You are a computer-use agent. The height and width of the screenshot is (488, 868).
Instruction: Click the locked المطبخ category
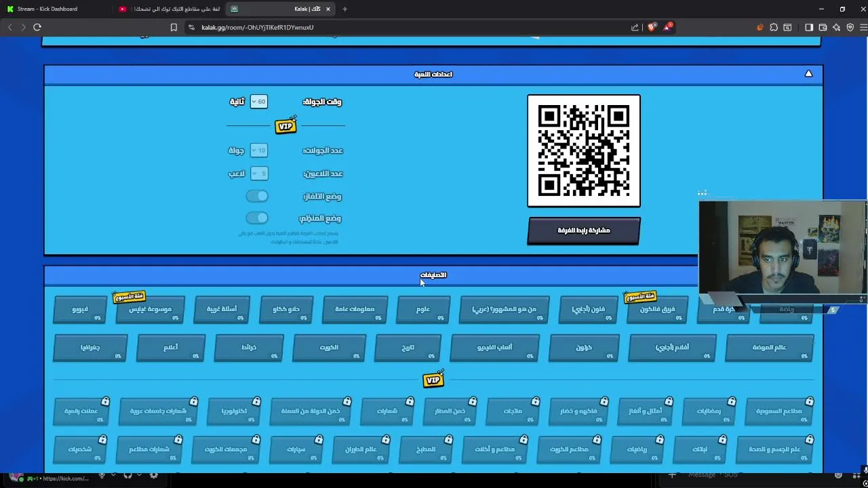tap(426, 449)
